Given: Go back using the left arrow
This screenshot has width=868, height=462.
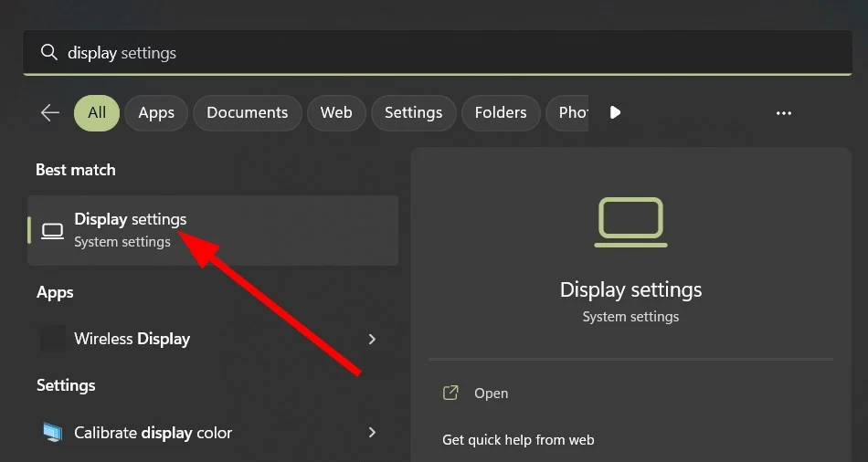Looking at the screenshot, I should pyautogui.click(x=50, y=112).
